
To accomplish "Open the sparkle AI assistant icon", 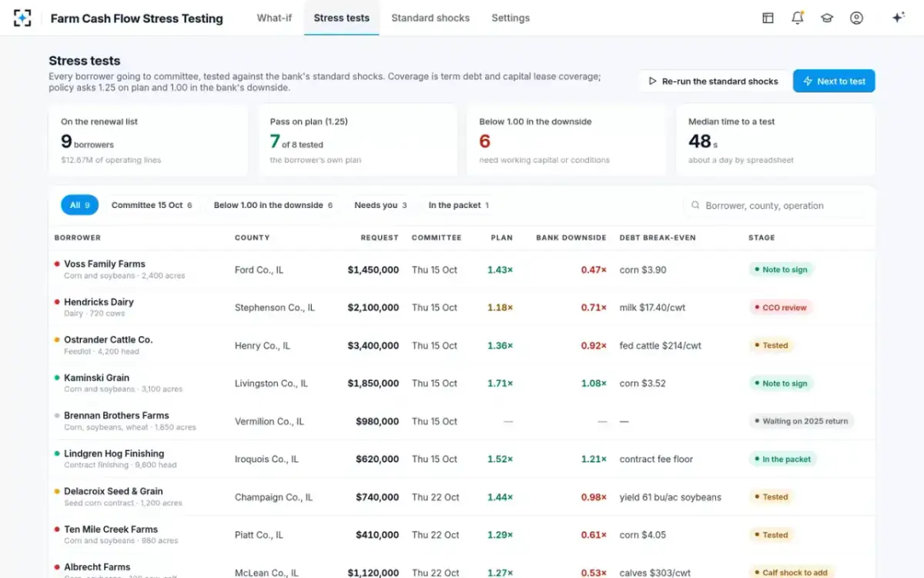I will pos(898,18).
